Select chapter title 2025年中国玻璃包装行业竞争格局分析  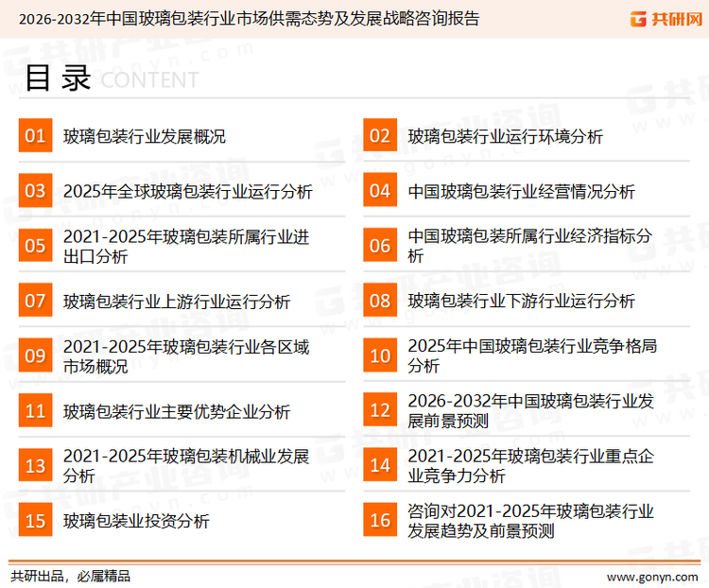pos(532,355)
